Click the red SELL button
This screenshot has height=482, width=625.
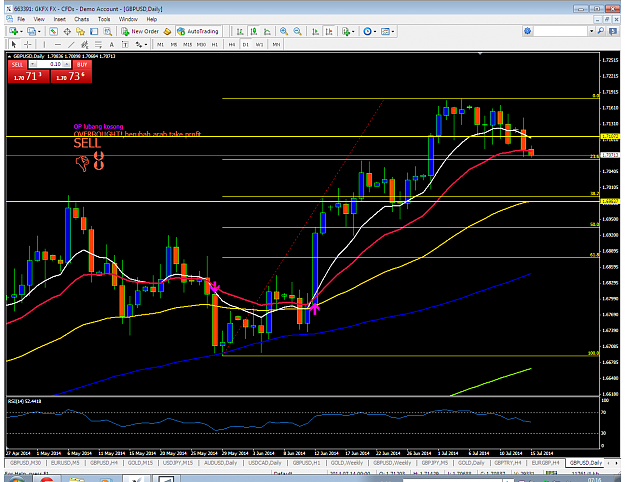[17, 65]
